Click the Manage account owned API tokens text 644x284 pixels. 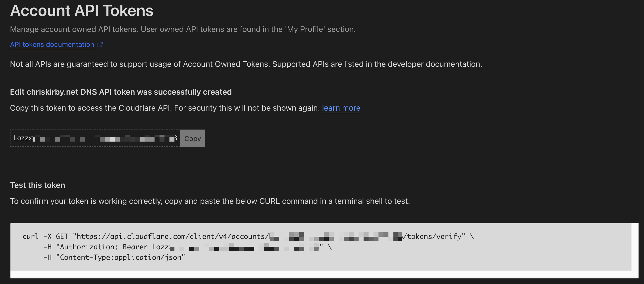(x=182, y=29)
